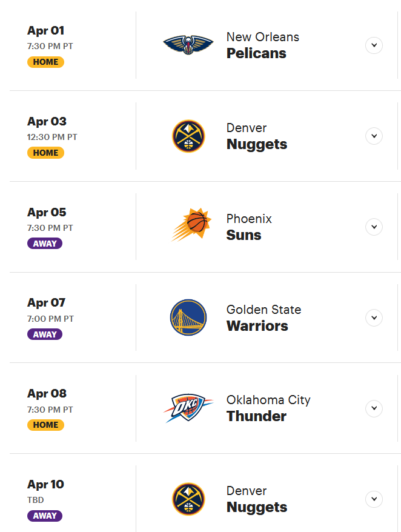The width and height of the screenshot is (401, 532).
Task: Click the Phoenix Suns team name
Action: [249, 227]
